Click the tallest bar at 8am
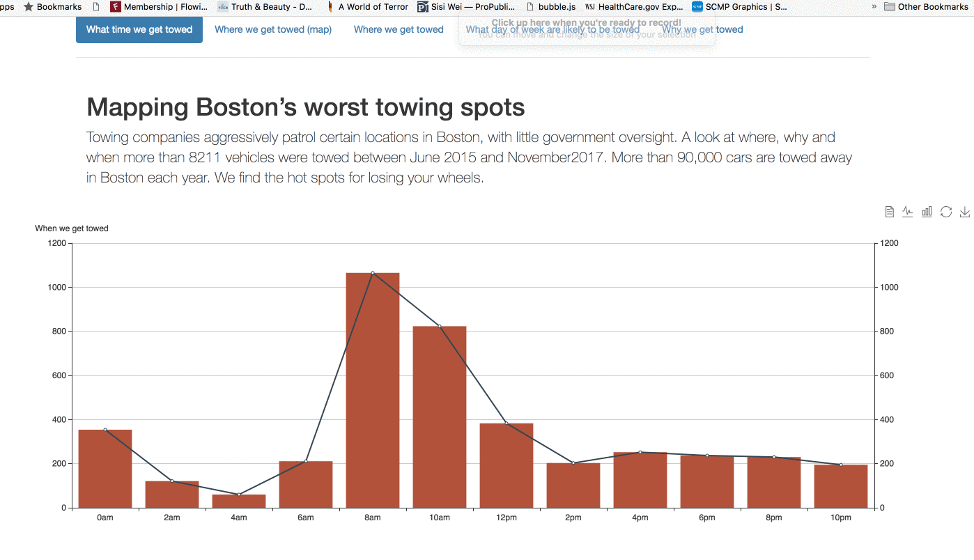974x560 pixels. click(373, 390)
